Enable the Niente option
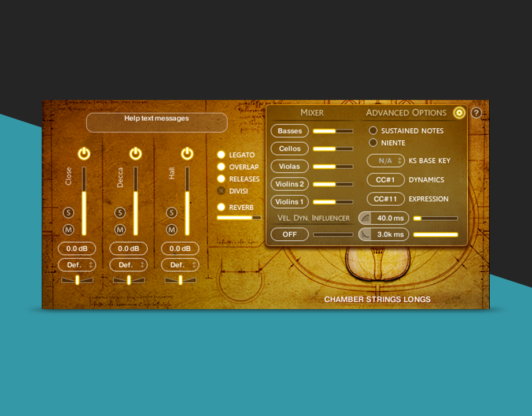Image resolution: width=532 pixels, height=416 pixels. tap(373, 143)
